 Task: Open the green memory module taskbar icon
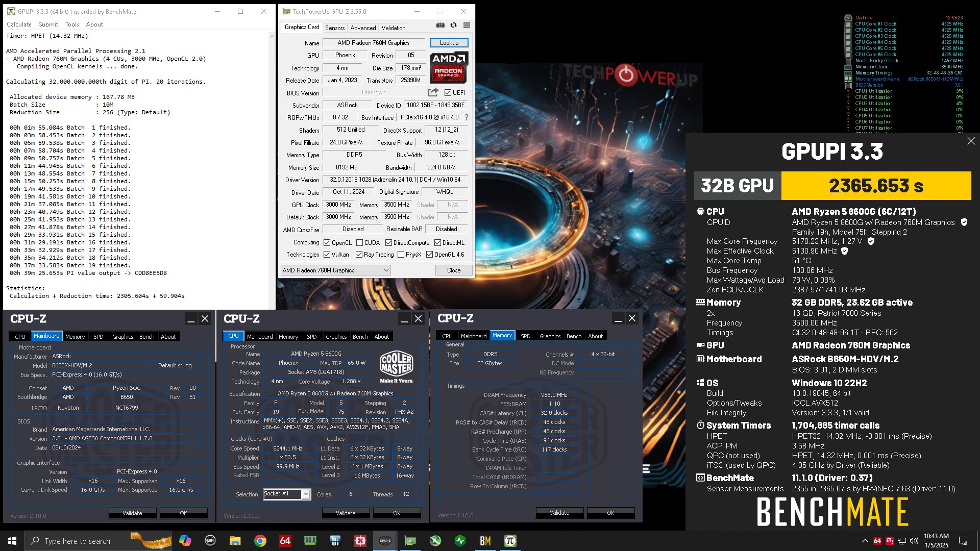tap(310, 541)
